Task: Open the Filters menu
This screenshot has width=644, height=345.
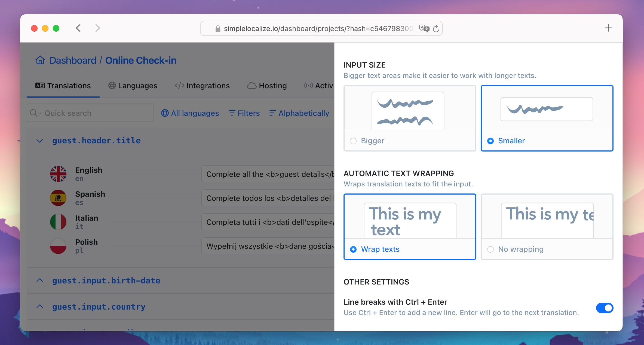Action: pyautogui.click(x=244, y=113)
